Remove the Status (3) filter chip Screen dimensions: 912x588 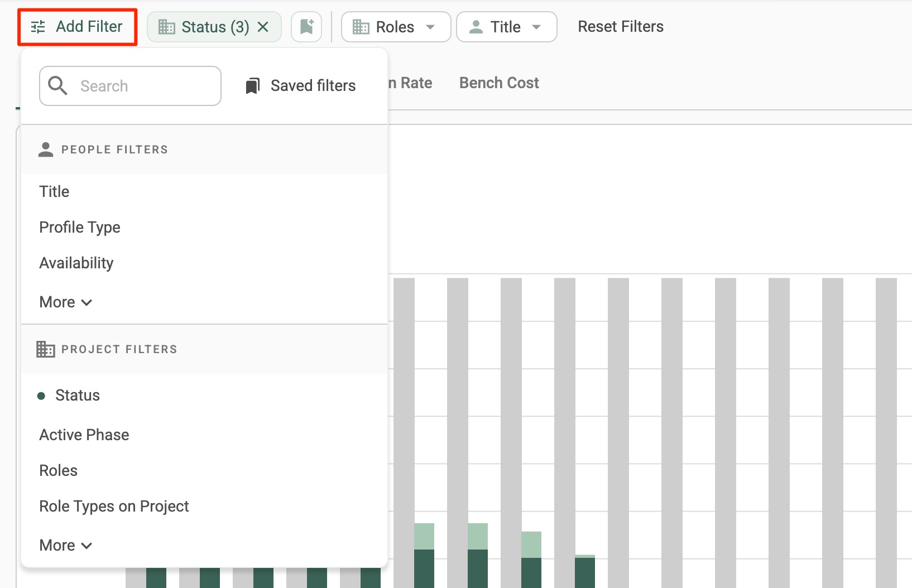click(263, 27)
